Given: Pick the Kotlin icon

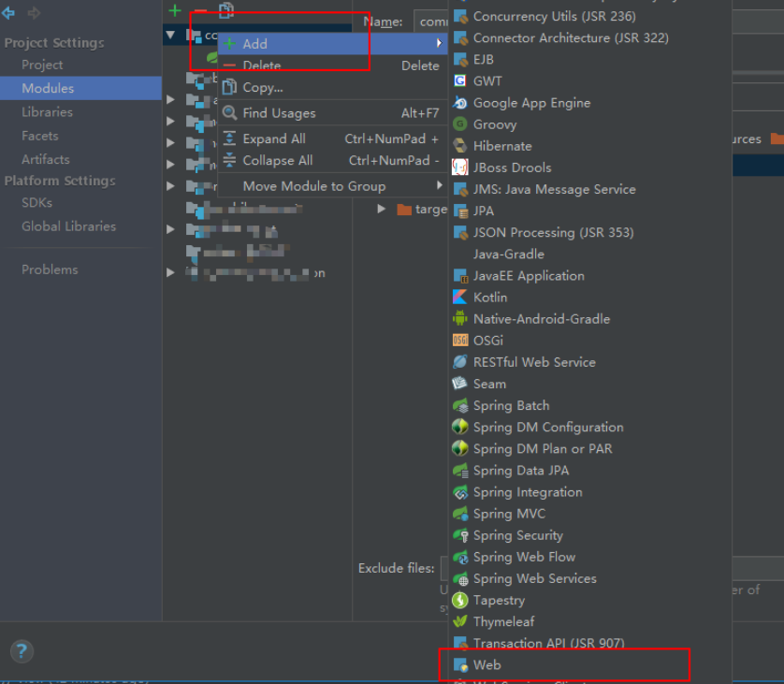Looking at the screenshot, I should [460, 297].
